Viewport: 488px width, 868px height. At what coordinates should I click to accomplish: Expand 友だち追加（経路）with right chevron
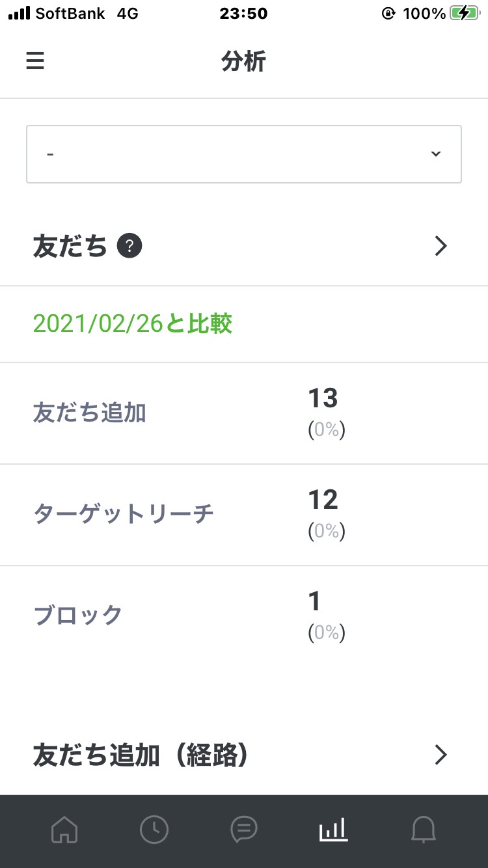(441, 755)
